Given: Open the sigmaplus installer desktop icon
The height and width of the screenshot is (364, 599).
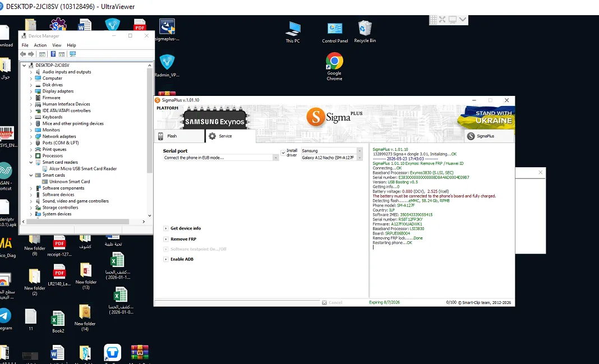Looking at the screenshot, I should pyautogui.click(x=167, y=30).
